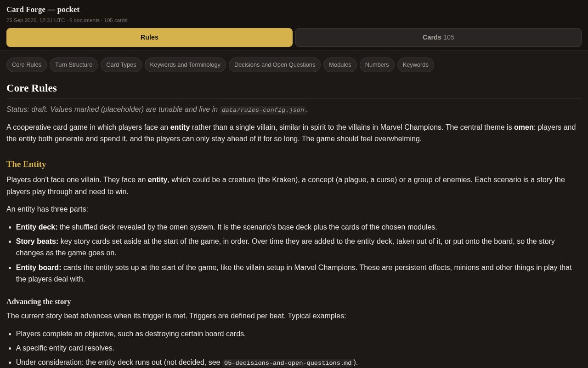This screenshot has width=588, height=368.
Task: Click the date and document count line
Action: [67, 20]
